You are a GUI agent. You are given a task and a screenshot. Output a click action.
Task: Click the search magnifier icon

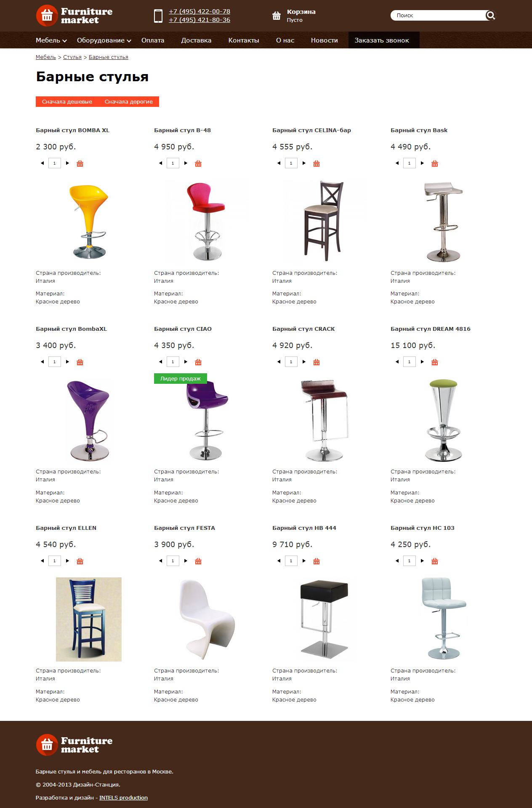click(490, 16)
